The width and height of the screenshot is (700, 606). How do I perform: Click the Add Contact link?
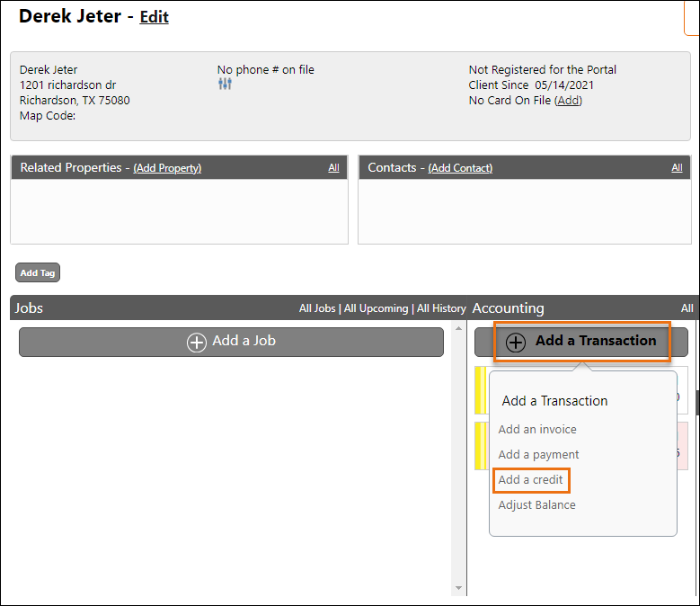[460, 168]
